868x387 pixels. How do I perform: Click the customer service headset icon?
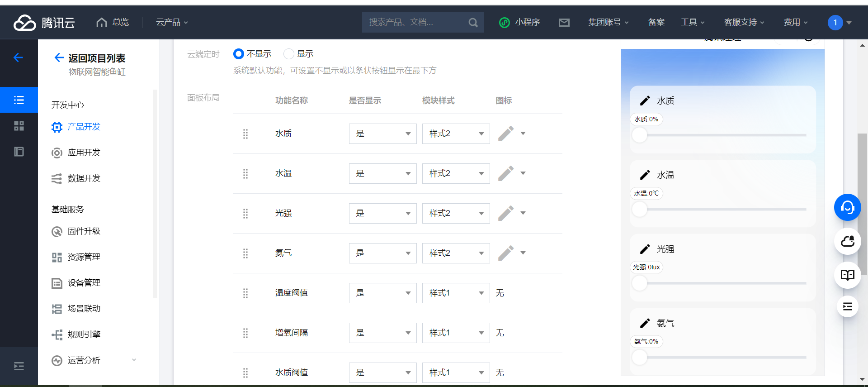click(x=847, y=207)
